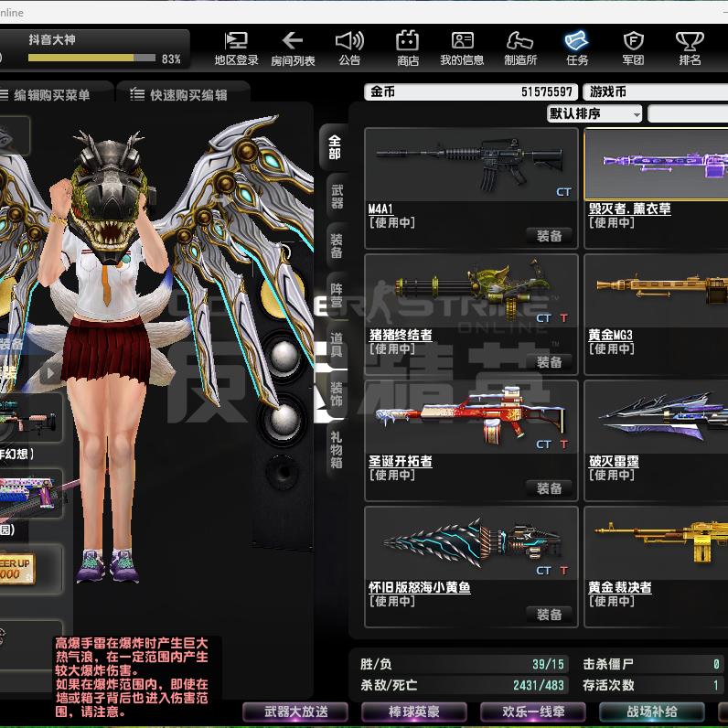Open the 任务 missions icon
This screenshot has width=728, height=728.
(x=576, y=48)
